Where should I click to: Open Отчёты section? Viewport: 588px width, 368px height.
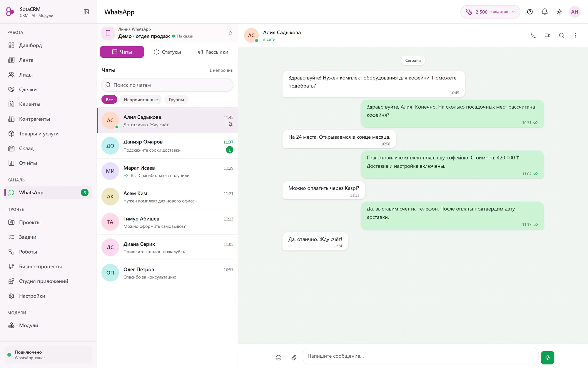[48, 163]
